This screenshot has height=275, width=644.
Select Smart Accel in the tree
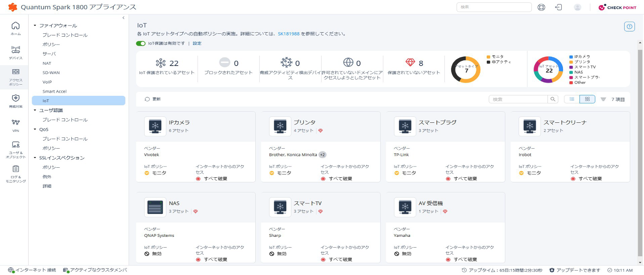click(55, 91)
